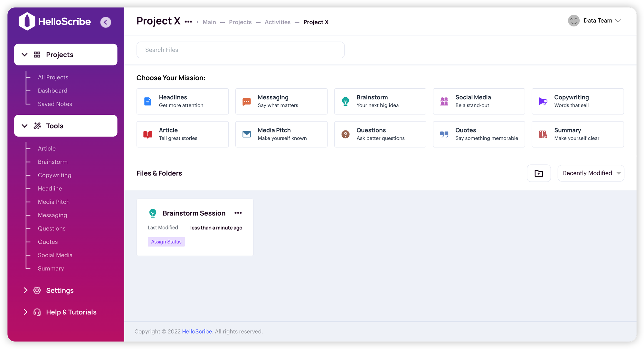Viewport: 644px width, 349px height.
Task: Click Project X breadcrumb item
Action: pos(316,22)
